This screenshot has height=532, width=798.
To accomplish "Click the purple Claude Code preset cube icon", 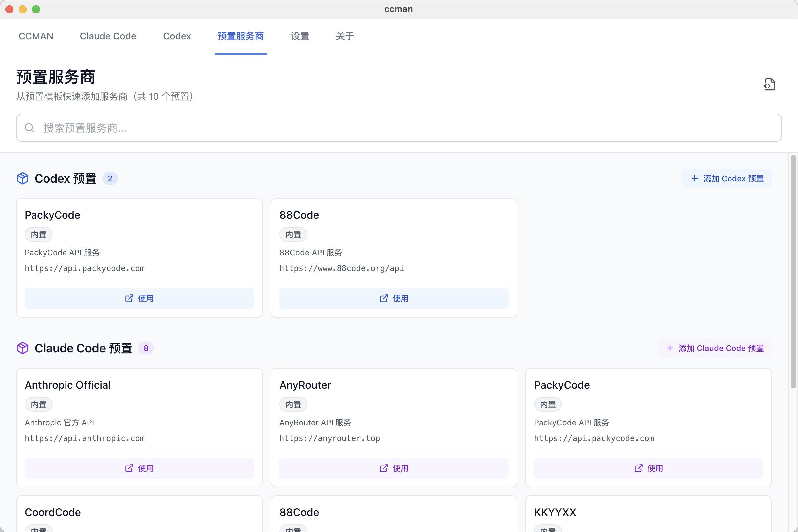I will point(23,348).
